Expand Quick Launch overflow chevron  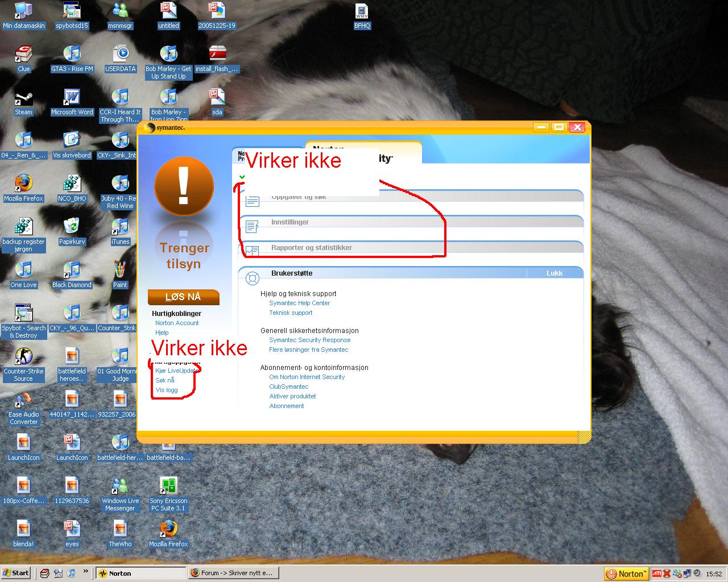pyautogui.click(x=86, y=571)
